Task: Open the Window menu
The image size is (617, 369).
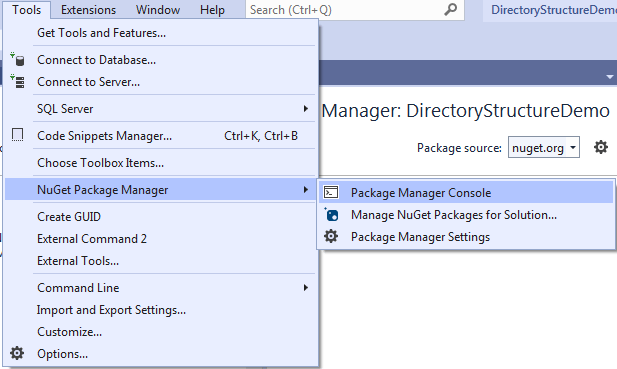Action: [x=158, y=9]
